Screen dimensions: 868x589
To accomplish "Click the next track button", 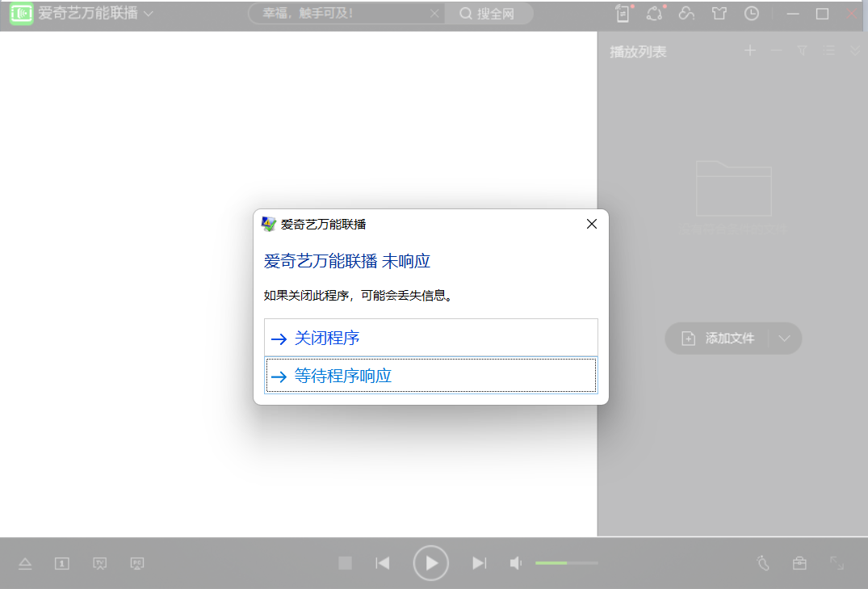I will 480,563.
